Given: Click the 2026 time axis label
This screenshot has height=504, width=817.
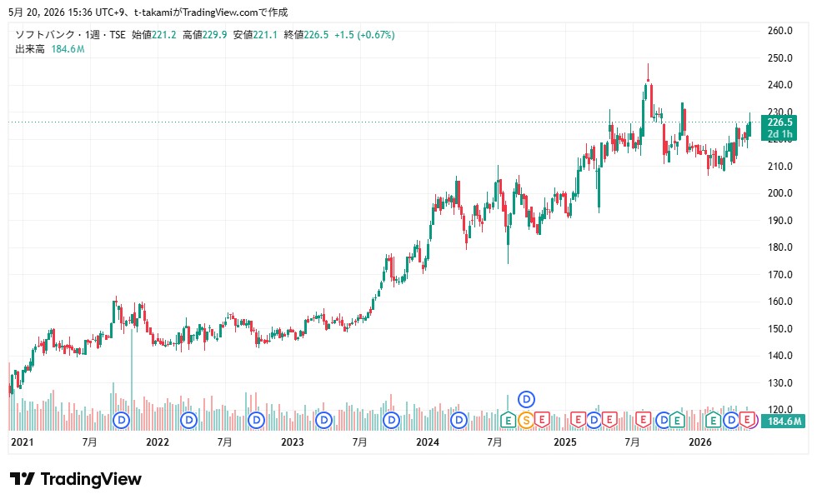Looking at the screenshot, I should point(699,442).
